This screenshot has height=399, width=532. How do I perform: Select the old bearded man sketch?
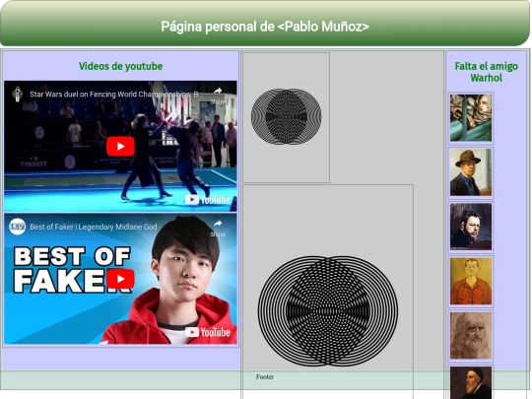(471, 336)
